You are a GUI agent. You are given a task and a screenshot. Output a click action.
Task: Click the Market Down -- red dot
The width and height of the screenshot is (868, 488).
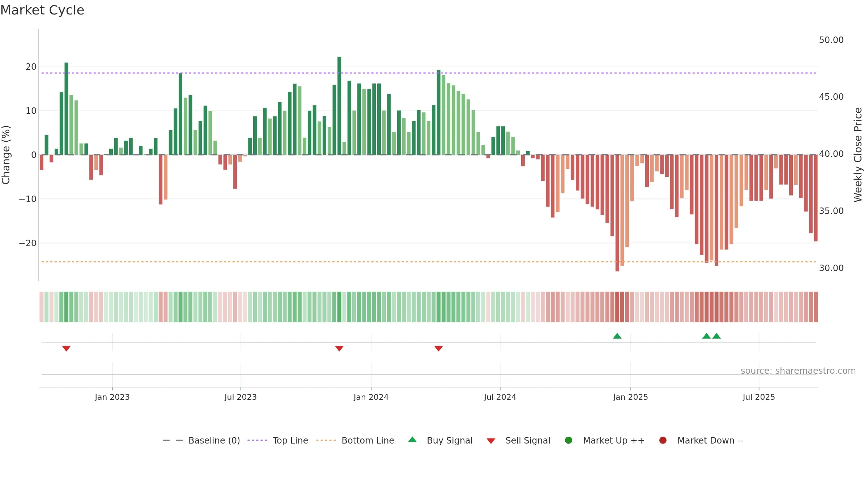pyautogui.click(x=663, y=440)
